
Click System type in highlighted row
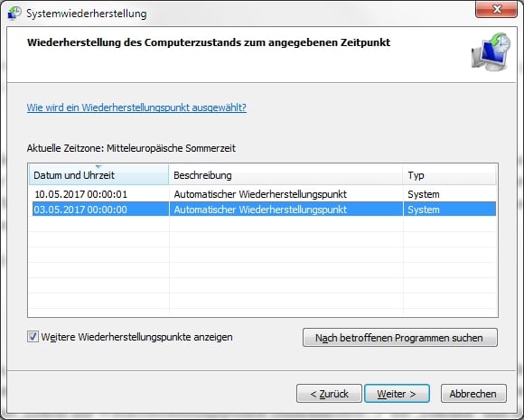click(424, 210)
